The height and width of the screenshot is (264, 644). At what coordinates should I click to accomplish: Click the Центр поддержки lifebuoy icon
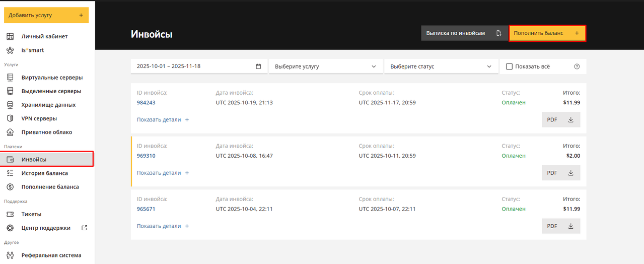(x=10, y=228)
